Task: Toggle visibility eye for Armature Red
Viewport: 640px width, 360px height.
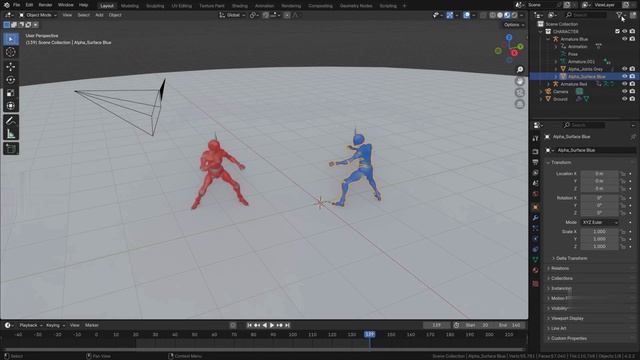Action: pyautogui.click(x=624, y=84)
